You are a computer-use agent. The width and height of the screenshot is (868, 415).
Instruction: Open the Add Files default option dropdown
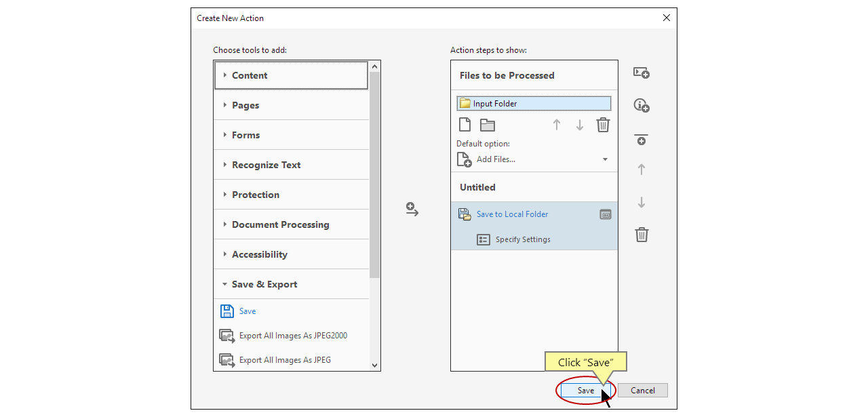coord(604,159)
